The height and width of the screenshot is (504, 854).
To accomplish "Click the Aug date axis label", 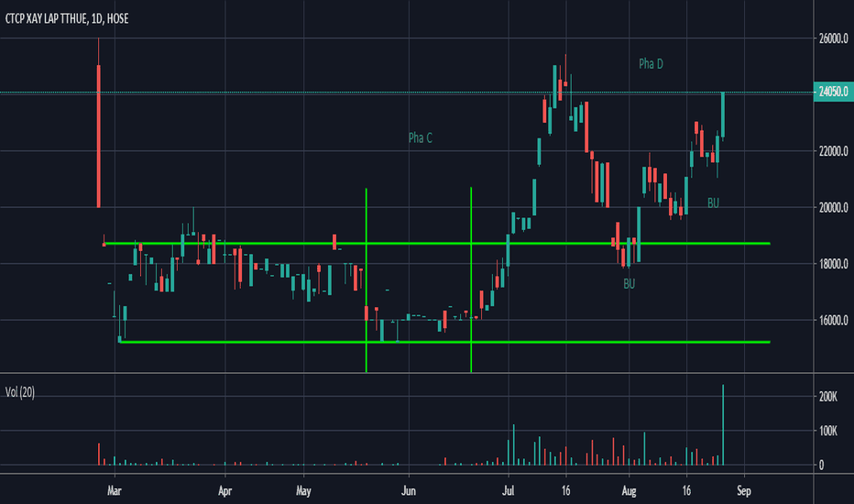I will (629, 490).
